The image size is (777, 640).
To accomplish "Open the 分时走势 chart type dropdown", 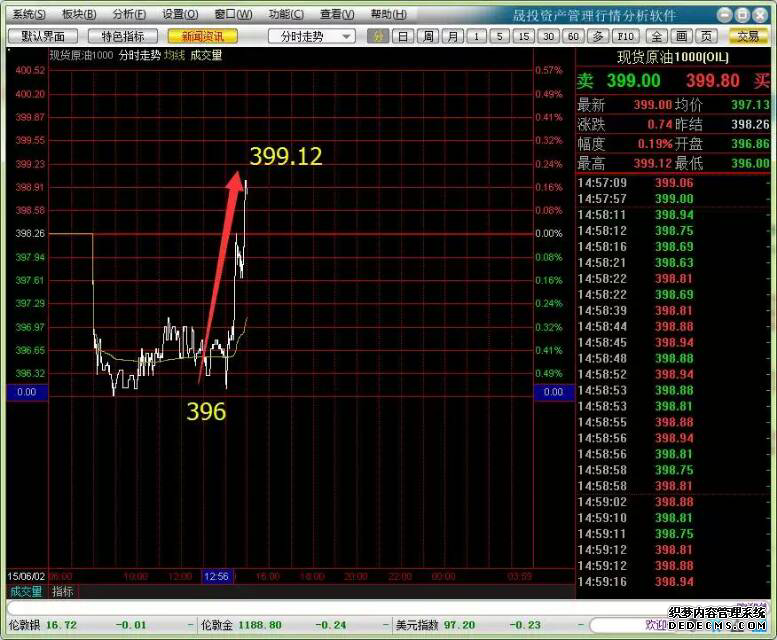I will pos(311,36).
